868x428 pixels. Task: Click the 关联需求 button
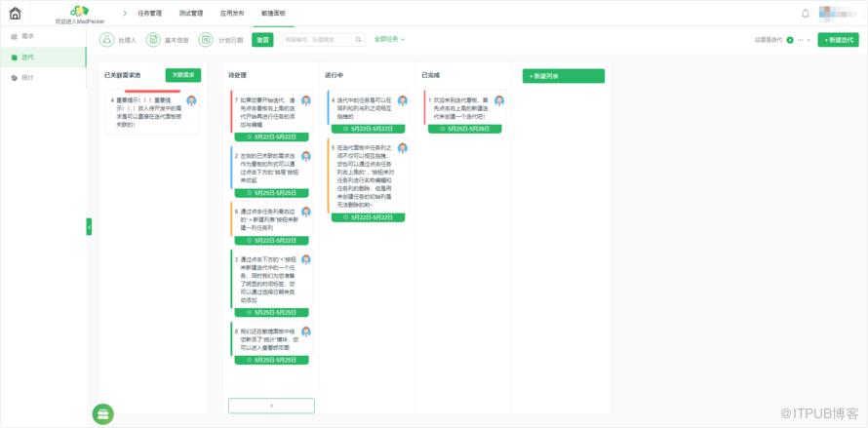pyautogui.click(x=183, y=75)
